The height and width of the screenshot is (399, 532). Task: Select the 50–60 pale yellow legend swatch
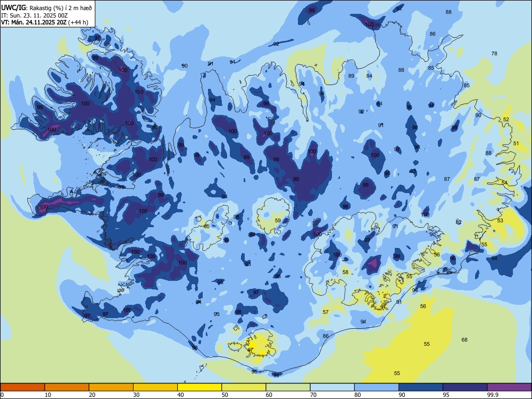click(x=244, y=387)
